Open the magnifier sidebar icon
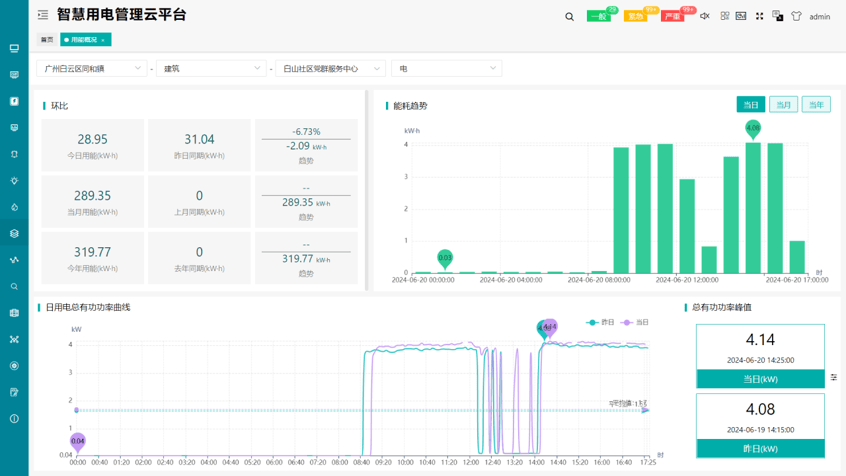Image resolution: width=846 pixels, height=476 pixels. pyautogui.click(x=14, y=287)
